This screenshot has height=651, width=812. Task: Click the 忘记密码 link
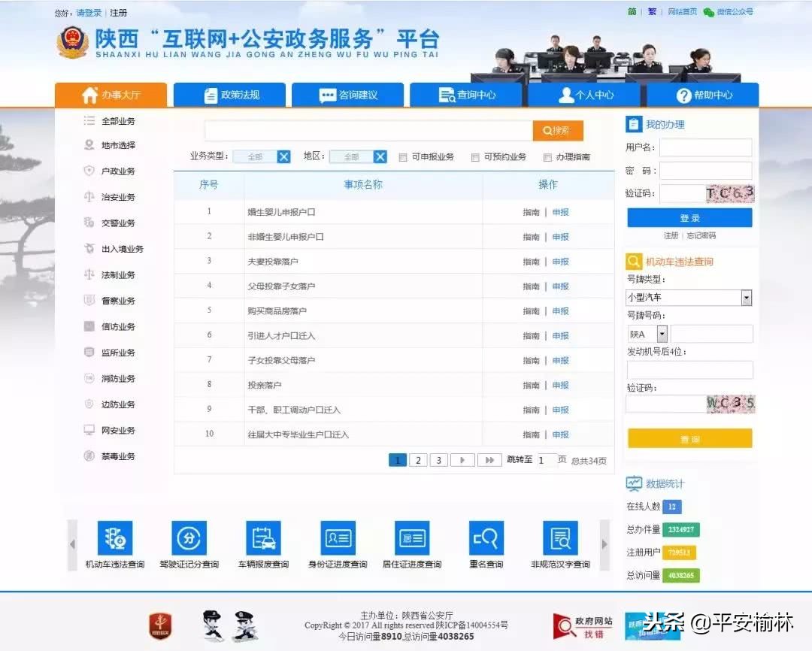click(x=701, y=235)
